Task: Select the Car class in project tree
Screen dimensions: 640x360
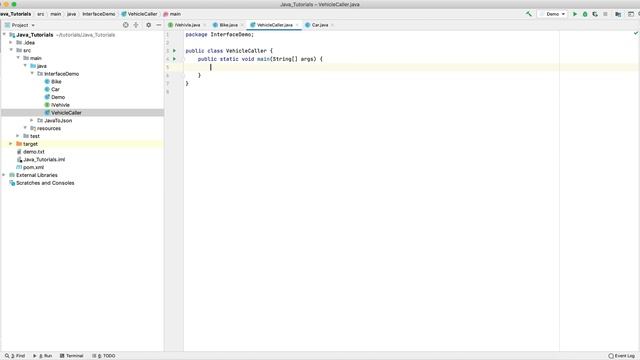Action: pyautogui.click(x=55, y=89)
